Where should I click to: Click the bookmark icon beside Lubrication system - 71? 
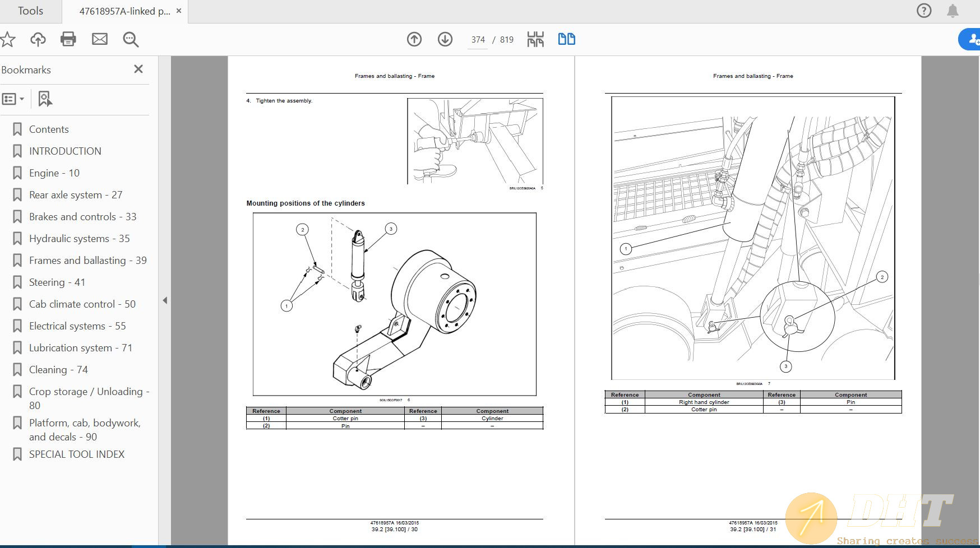click(17, 348)
